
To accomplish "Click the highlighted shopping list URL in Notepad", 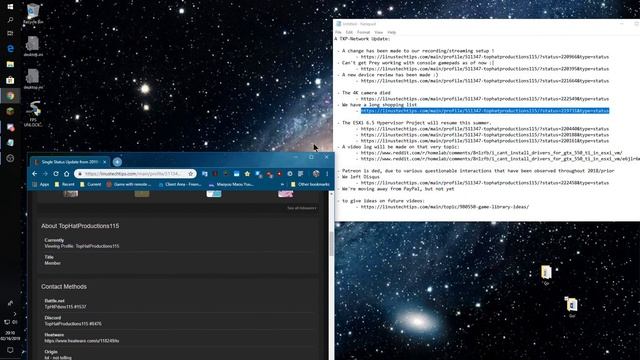I will pyautogui.click(x=485, y=111).
